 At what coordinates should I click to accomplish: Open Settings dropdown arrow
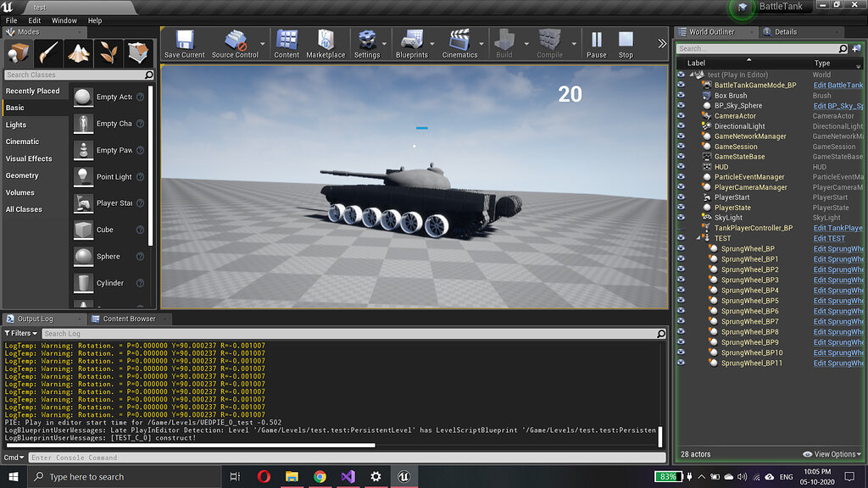pos(384,44)
